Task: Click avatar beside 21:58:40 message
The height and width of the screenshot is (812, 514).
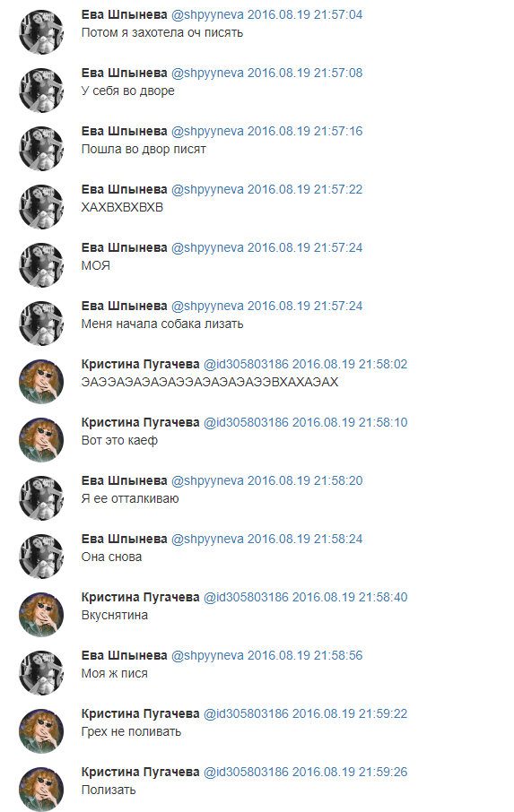Action: [41, 615]
